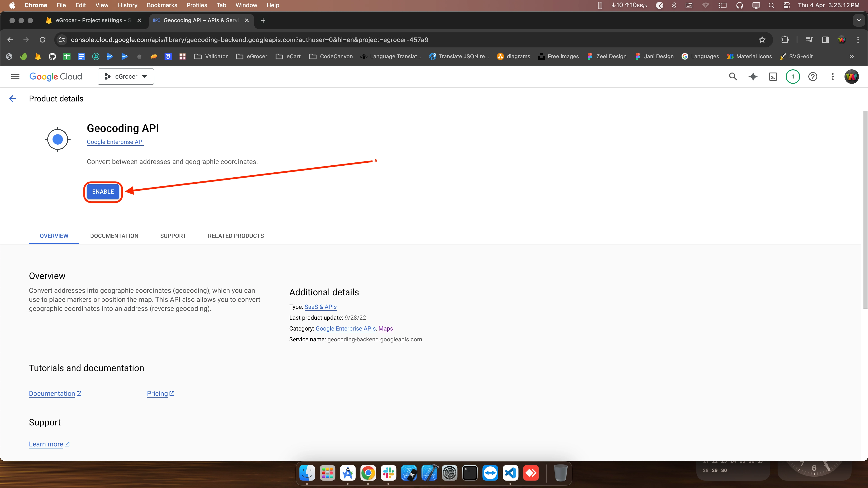
Task: Open the Learn more support link
Action: [x=49, y=444]
